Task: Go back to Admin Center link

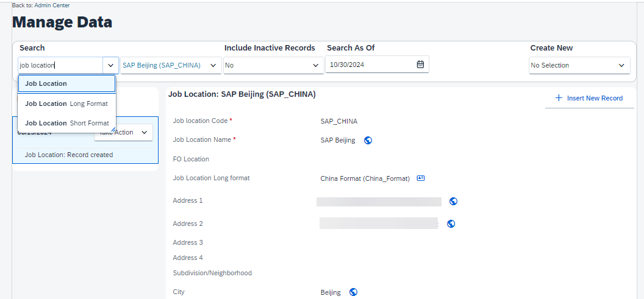Action: pyautogui.click(x=41, y=5)
